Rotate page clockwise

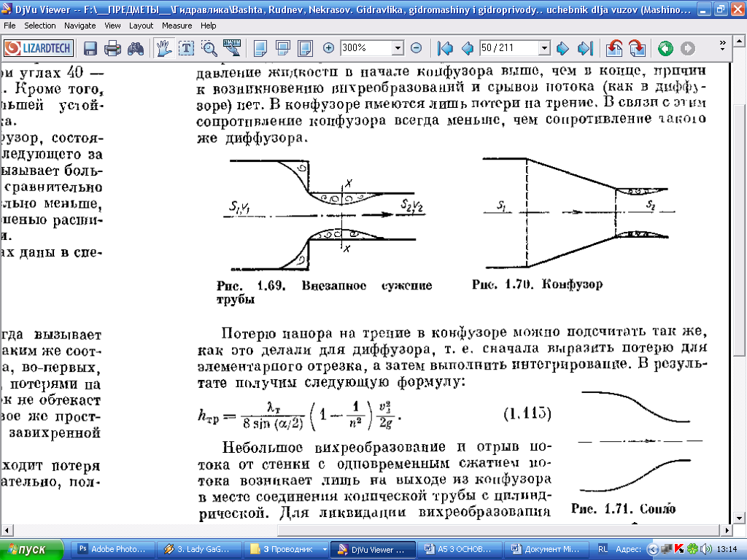click(637, 48)
